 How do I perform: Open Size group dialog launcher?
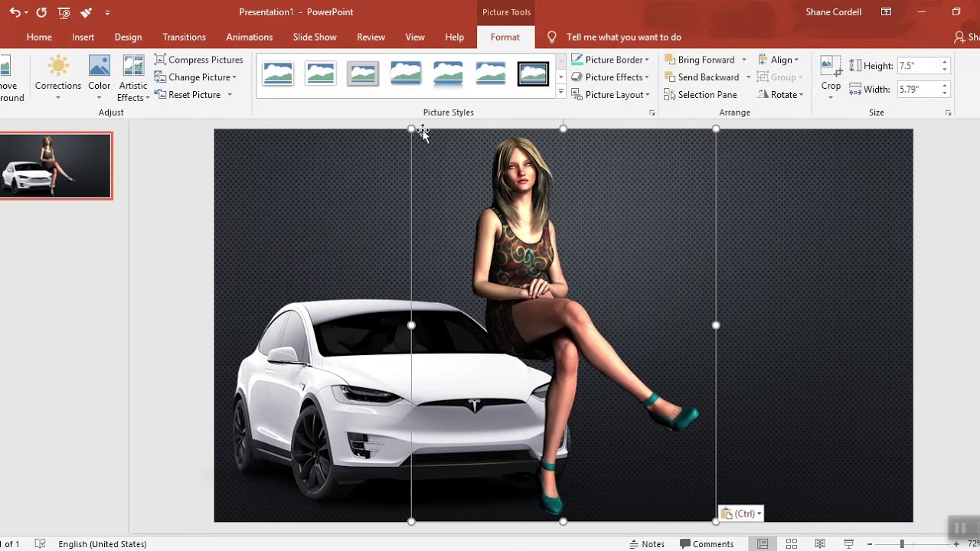pos(948,112)
